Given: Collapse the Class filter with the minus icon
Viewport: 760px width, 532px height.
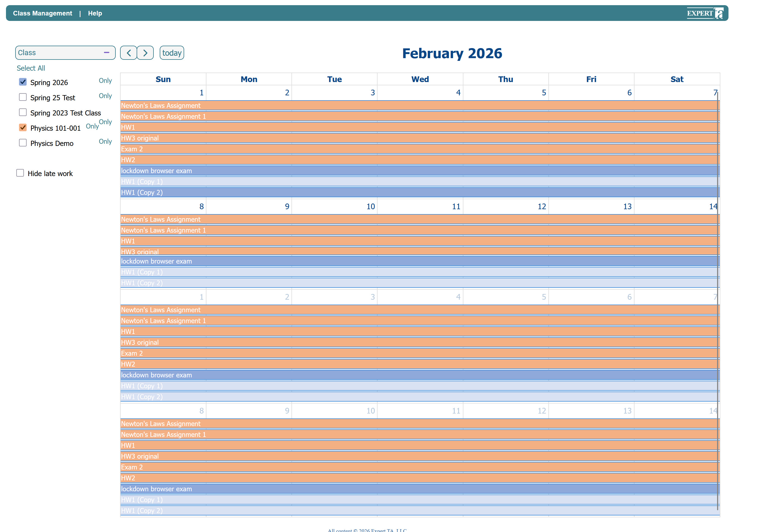Looking at the screenshot, I should click(106, 53).
